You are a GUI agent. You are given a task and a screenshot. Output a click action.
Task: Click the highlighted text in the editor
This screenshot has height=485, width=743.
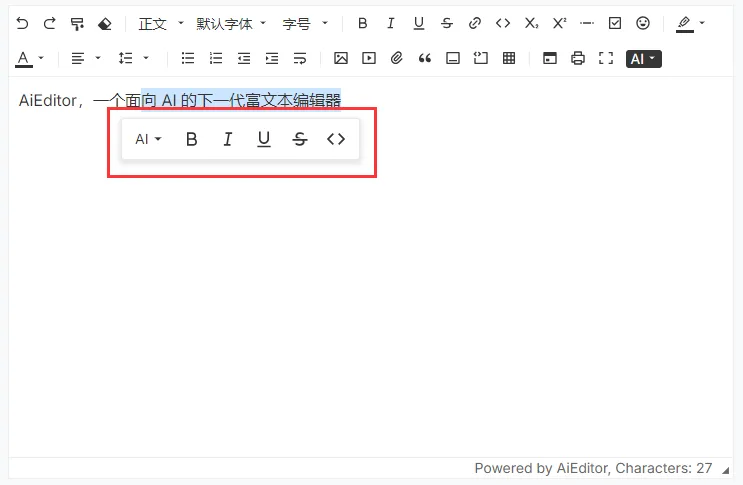pos(241,100)
